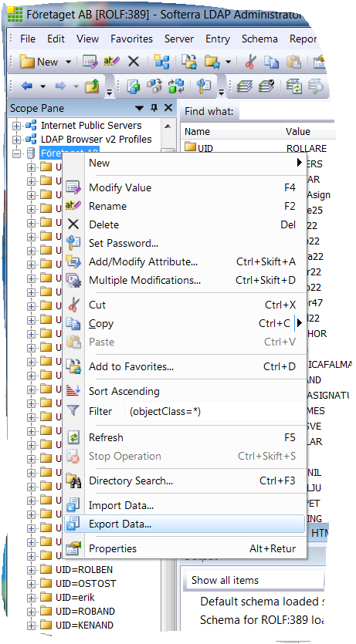This screenshot has width=356, height=644.
Task: Click the Add to Favorites toolbar icon
Action: [190, 62]
